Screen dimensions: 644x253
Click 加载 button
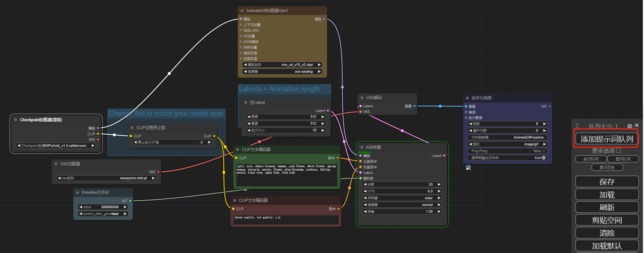pyautogui.click(x=607, y=194)
